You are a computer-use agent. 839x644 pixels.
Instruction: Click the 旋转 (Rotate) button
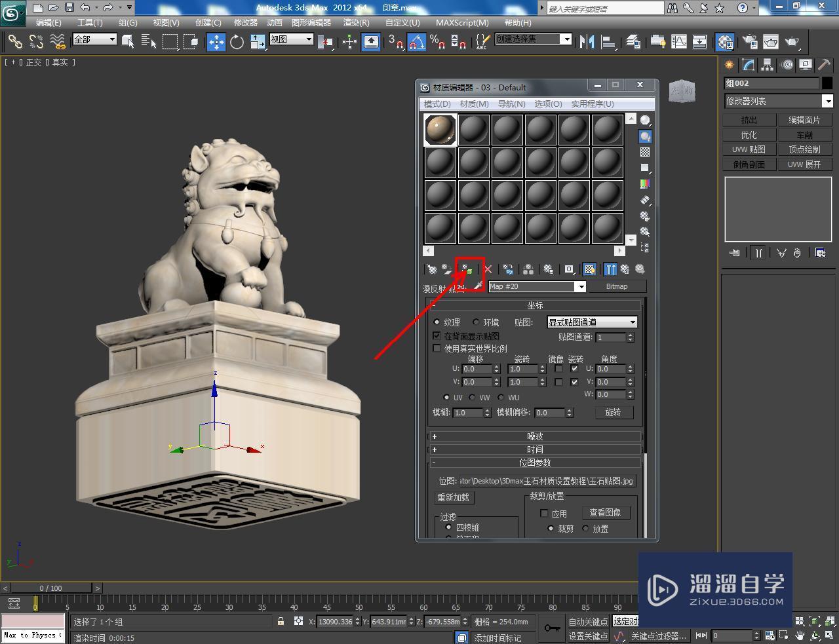(x=613, y=412)
